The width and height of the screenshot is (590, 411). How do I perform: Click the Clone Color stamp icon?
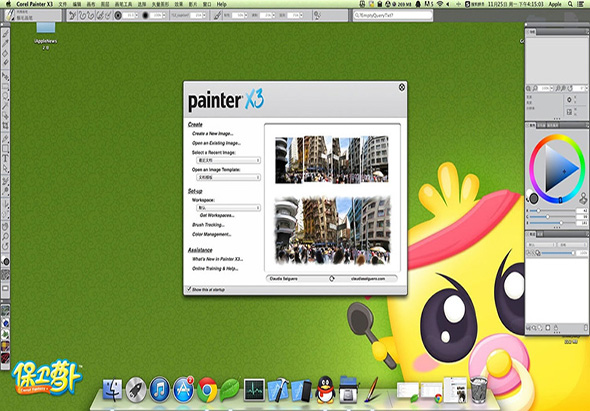point(583,198)
